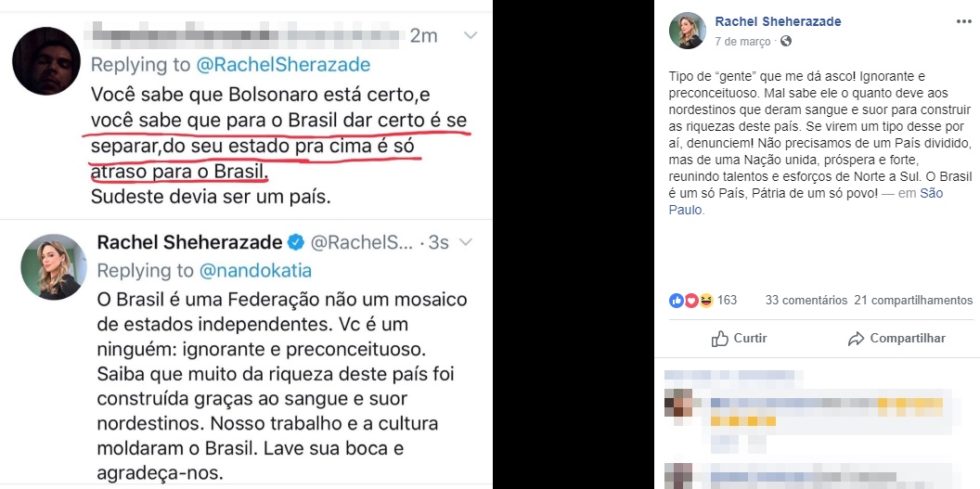
Task: Open Rachel Sheherazade's Facebook profile picture
Action: click(x=688, y=30)
